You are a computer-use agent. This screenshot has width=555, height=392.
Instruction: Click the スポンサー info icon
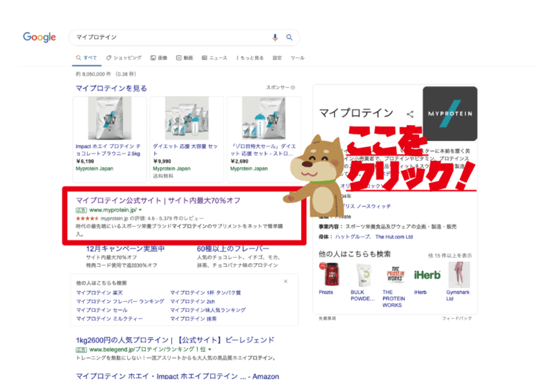pyautogui.click(x=293, y=87)
